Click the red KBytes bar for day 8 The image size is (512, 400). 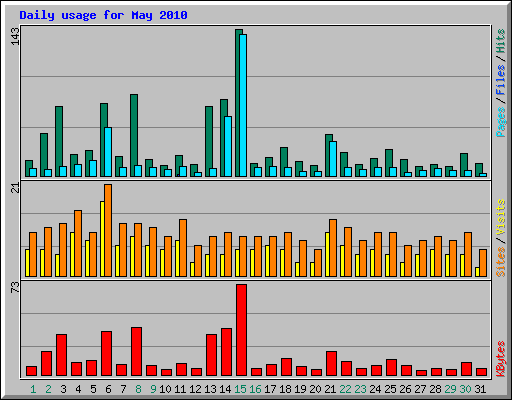(136, 352)
